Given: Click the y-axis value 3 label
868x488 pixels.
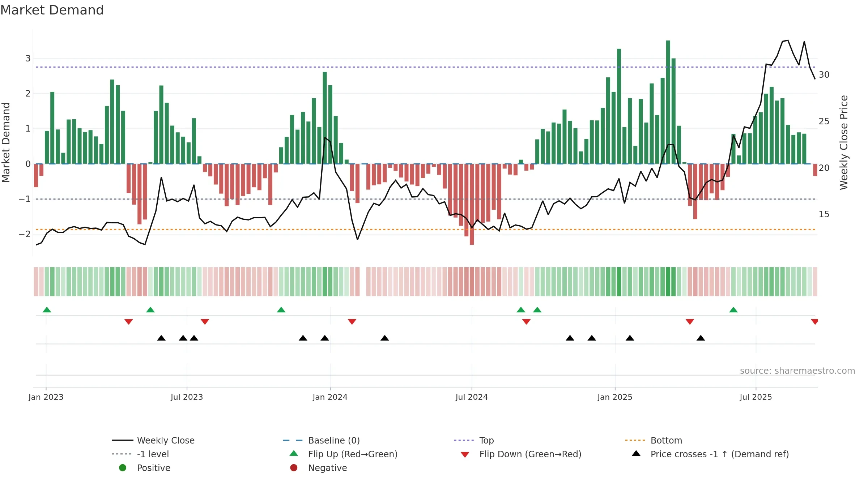Looking at the screenshot, I should pyautogui.click(x=28, y=59).
